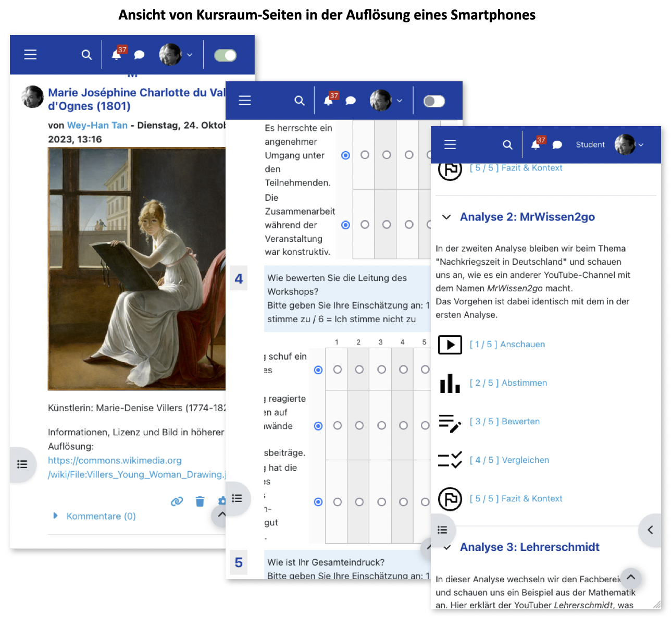This screenshot has width=672, height=626.
Task: Open course index list button in left view
Action: (22, 464)
